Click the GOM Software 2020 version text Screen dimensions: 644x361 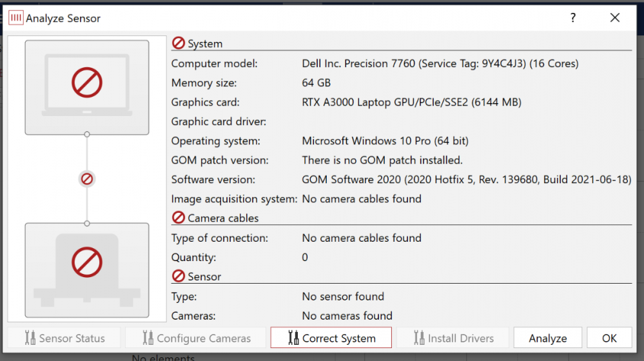(x=466, y=179)
